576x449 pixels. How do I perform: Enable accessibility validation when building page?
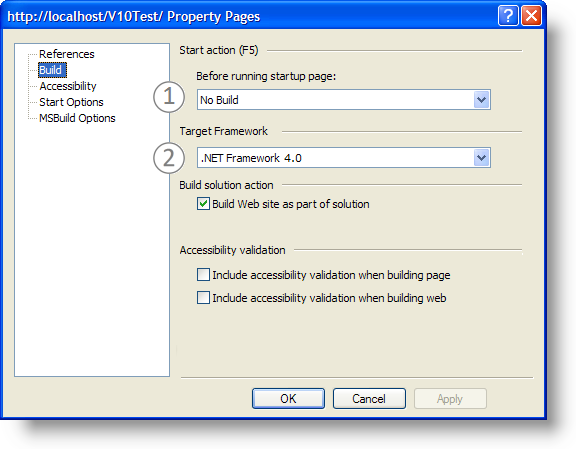point(203,274)
